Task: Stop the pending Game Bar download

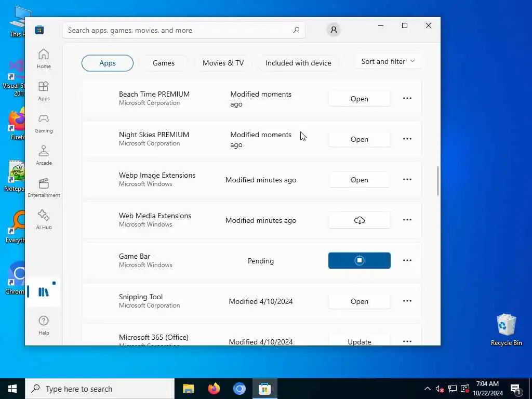Action: tap(360, 261)
